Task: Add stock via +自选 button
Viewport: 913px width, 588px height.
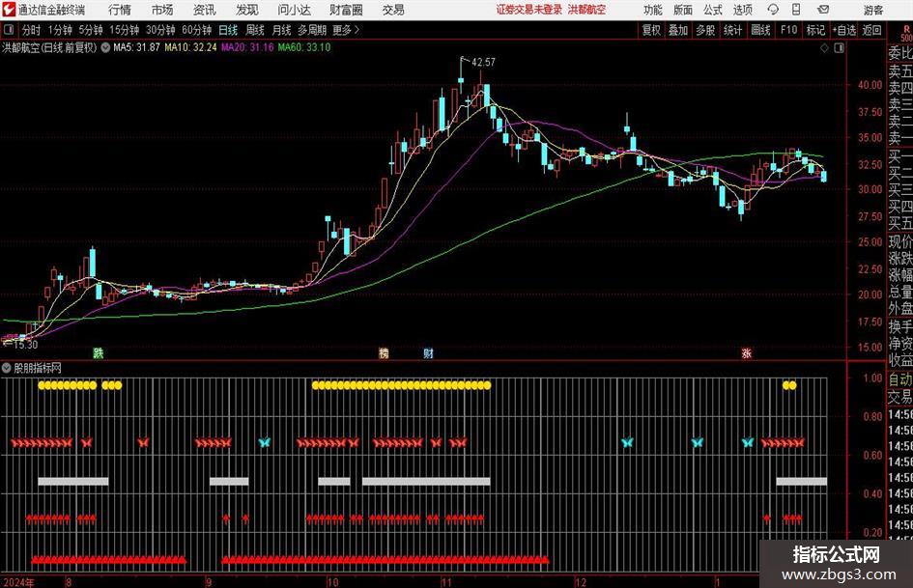Action: [844, 30]
